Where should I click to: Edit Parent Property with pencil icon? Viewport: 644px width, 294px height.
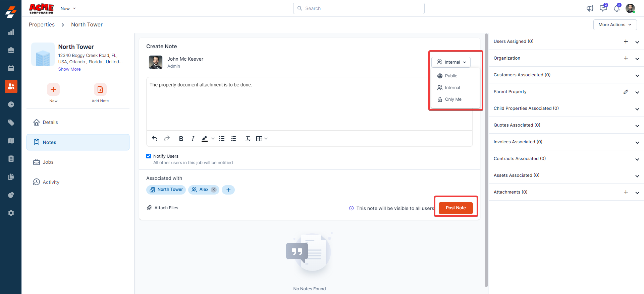pyautogui.click(x=626, y=92)
